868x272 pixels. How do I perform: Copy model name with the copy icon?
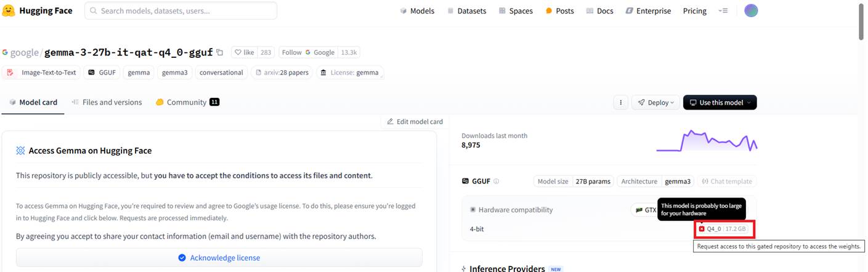tap(220, 52)
